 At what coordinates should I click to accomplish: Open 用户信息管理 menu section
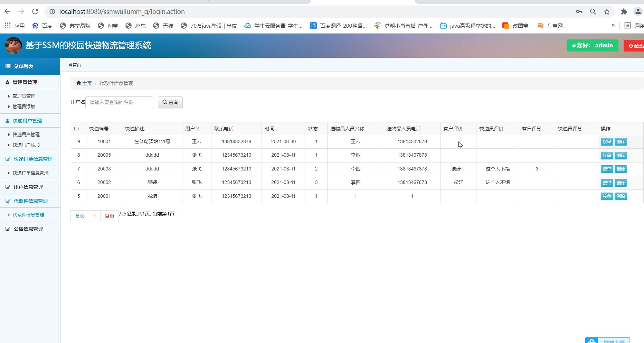click(x=28, y=187)
